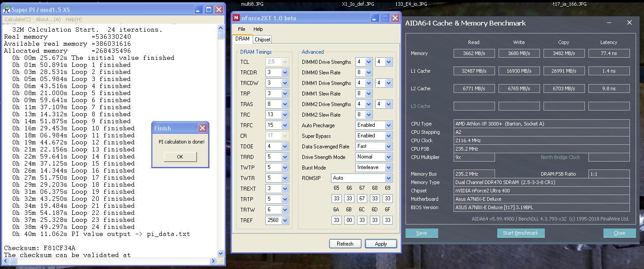Open DIMM0 Slew Rate dropdown
Screen dimensions: 644x269
(369, 73)
